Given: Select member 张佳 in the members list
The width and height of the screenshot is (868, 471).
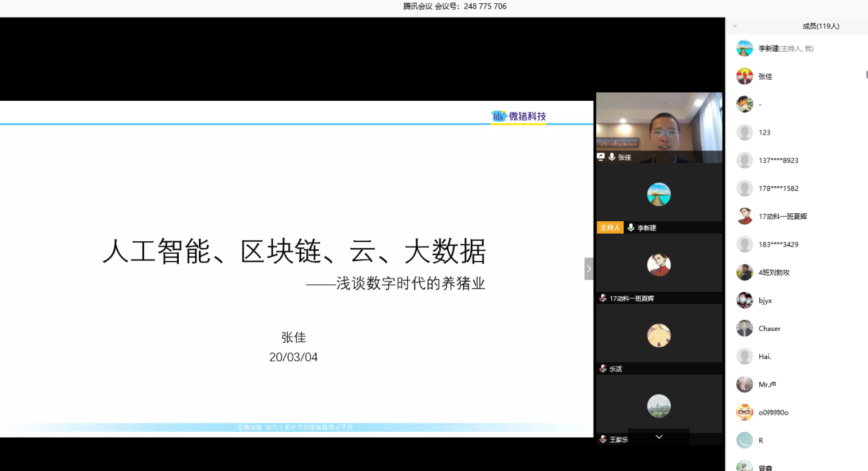Looking at the screenshot, I should [765, 77].
